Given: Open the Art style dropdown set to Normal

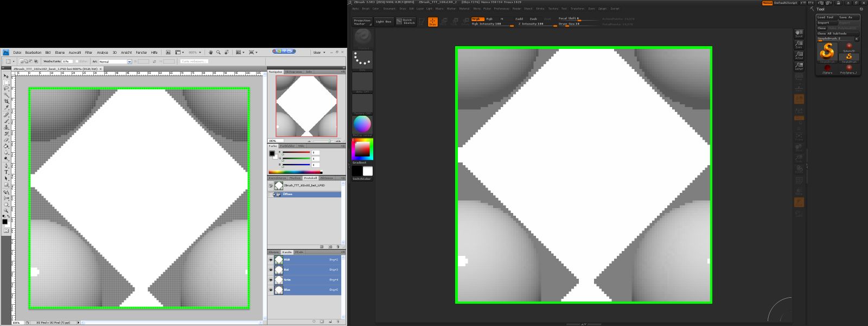Looking at the screenshot, I should tap(114, 61).
